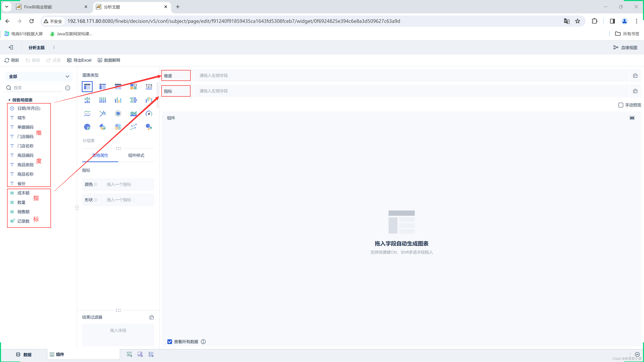Click the browser address bar URL
The height and width of the screenshot is (362, 644).
pyautogui.click(x=233, y=21)
